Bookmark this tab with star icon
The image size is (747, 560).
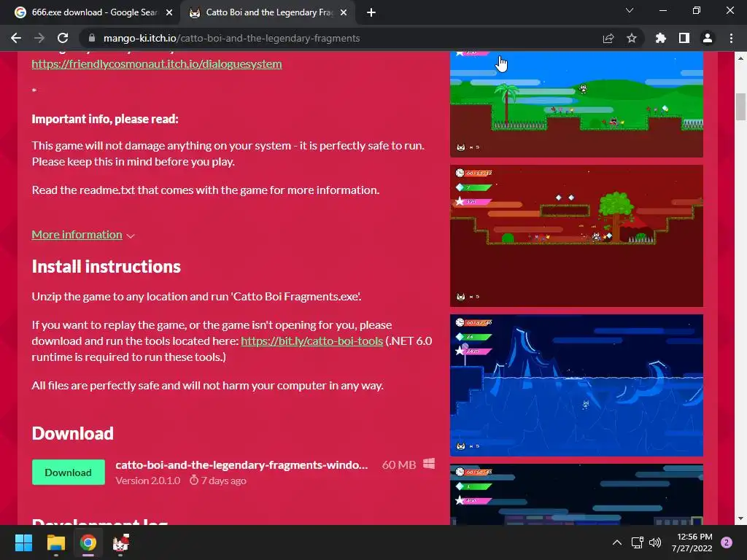coord(632,38)
